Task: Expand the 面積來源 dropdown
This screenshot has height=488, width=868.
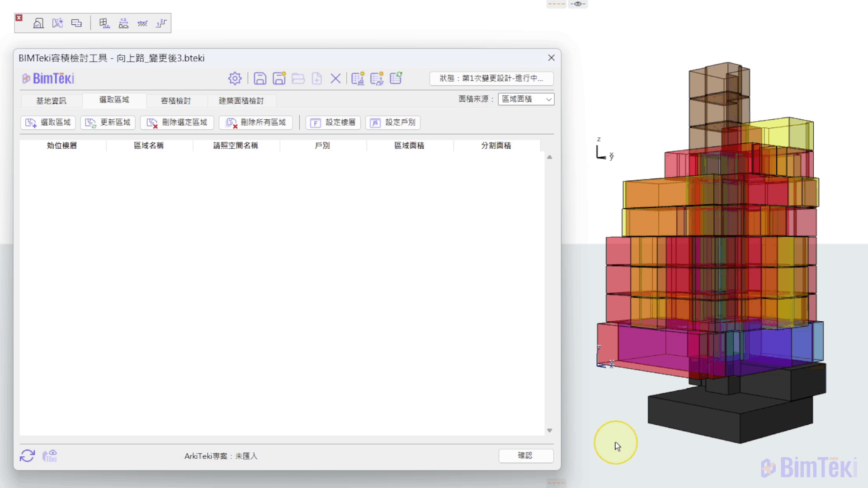Action: click(526, 99)
